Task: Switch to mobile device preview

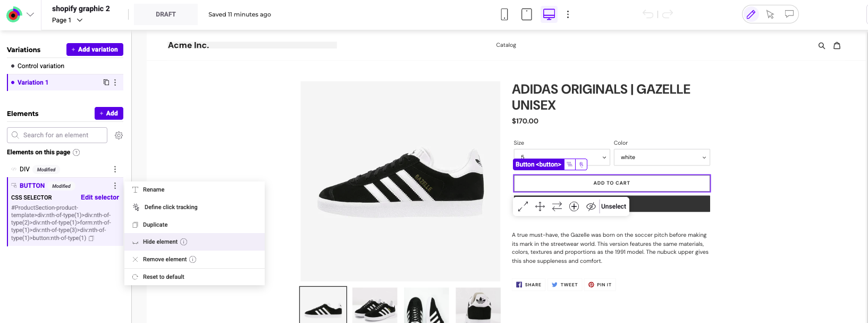Action: click(x=504, y=14)
